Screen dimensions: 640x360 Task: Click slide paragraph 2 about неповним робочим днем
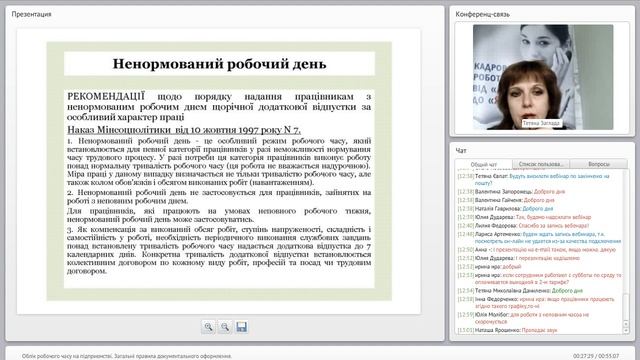219,196
